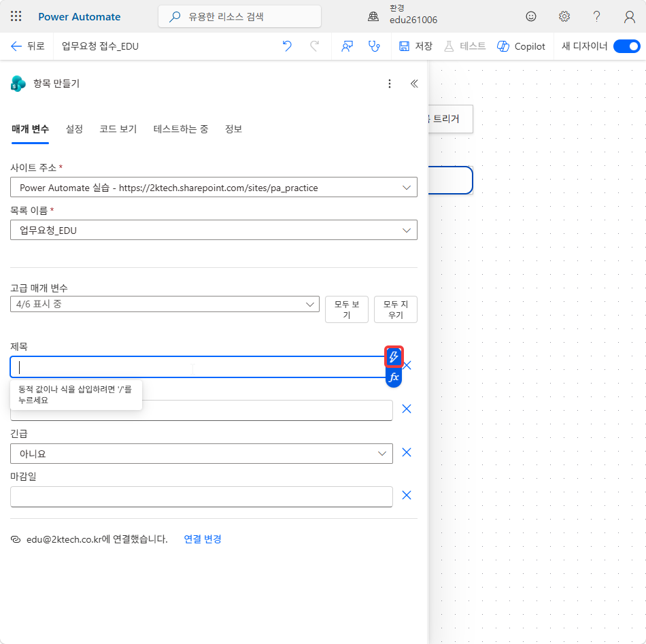Remove the second parameter field with X
Image resolution: width=646 pixels, height=644 pixels.
(x=407, y=409)
